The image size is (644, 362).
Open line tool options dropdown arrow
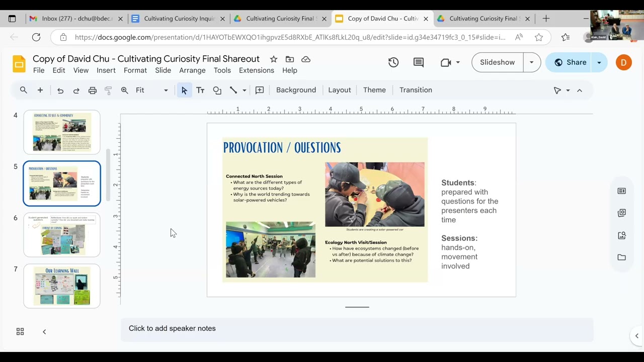(245, 90)
